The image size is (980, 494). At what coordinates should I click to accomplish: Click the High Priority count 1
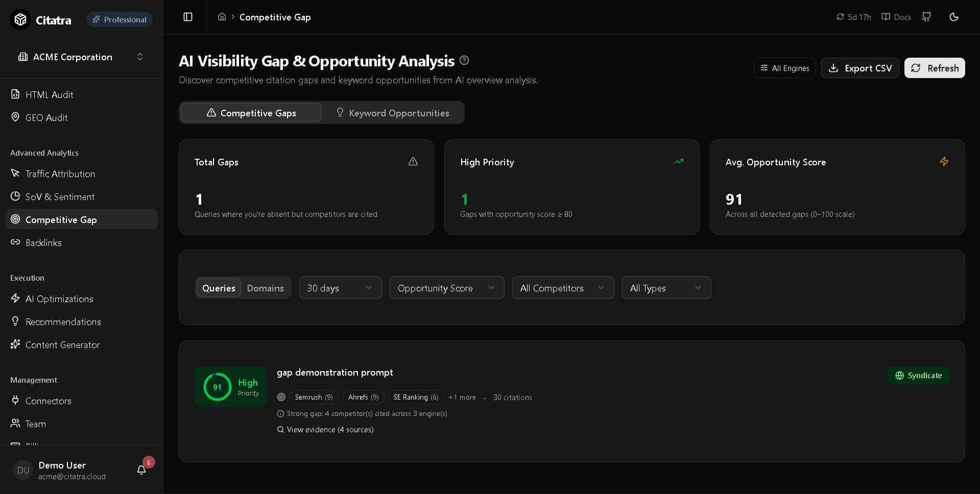coord(465,199)
